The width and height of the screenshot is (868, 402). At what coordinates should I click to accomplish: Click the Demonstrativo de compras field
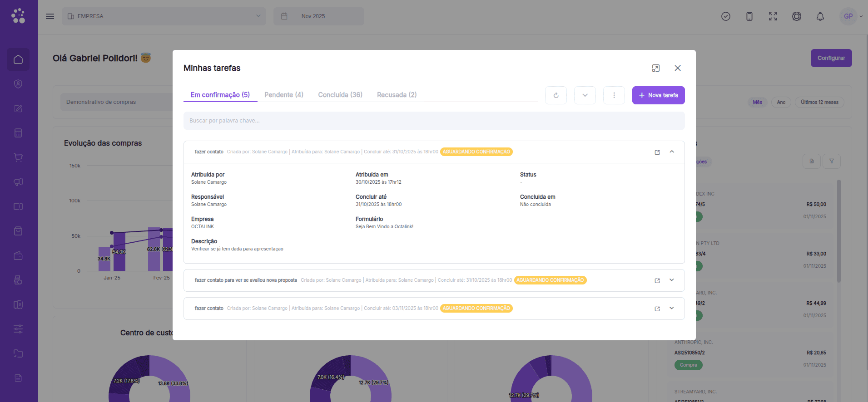[117, 102]
